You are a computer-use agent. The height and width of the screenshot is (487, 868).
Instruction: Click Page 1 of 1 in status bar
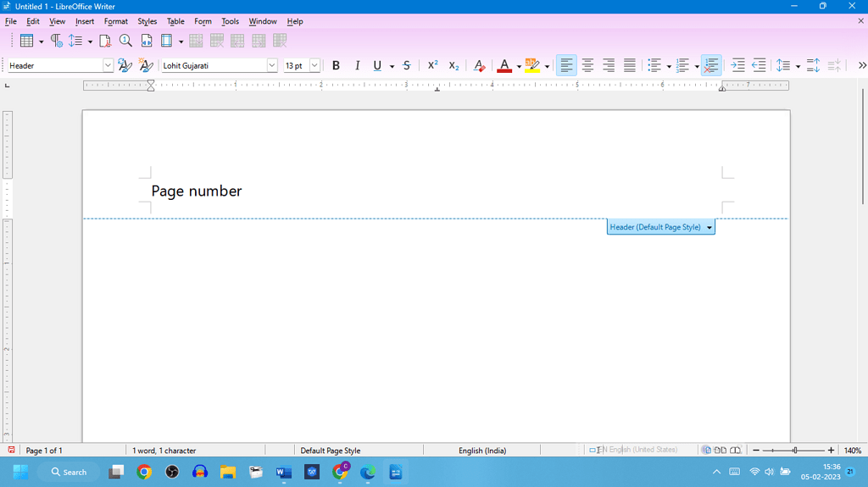coord(44,451)
